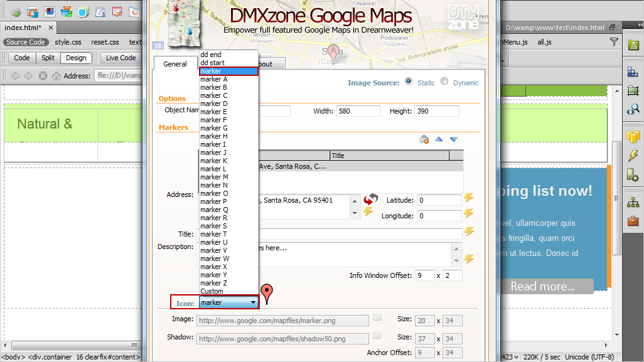This screenshot has height=362, width=644.
Task: Open reset.css related file
Action: coord(105,42)
